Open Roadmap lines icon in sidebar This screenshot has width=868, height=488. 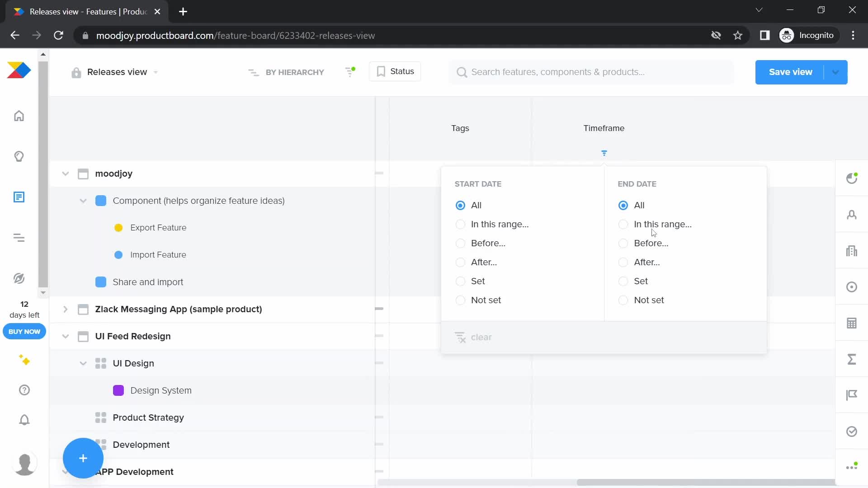(x=19, y=238)
